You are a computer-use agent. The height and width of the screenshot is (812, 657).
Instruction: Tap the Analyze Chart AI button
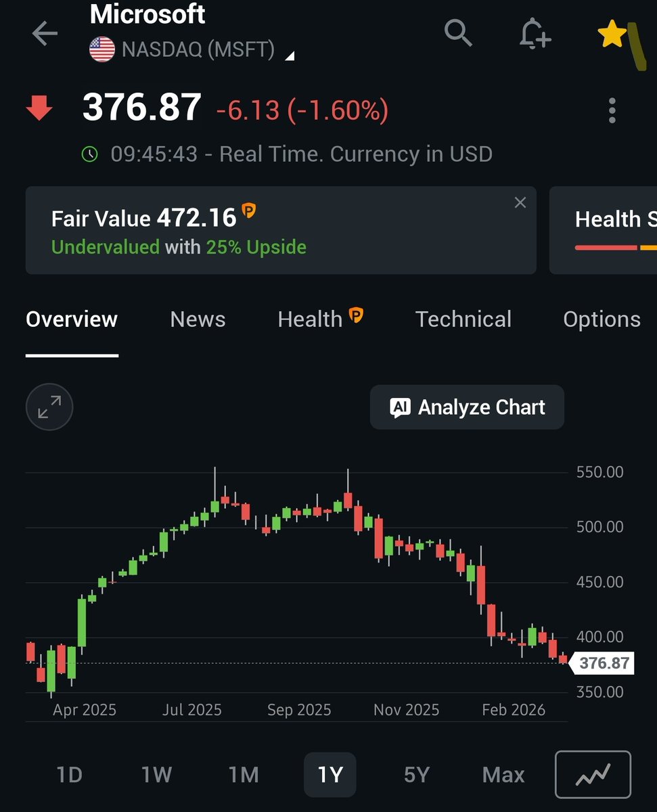(x=467, y=407)
